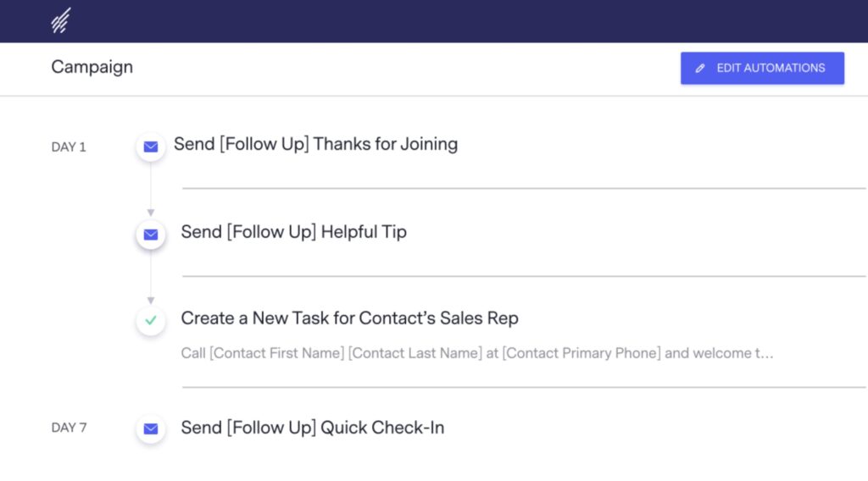Click the divider line below Helpful Tip

coord(524,276)
